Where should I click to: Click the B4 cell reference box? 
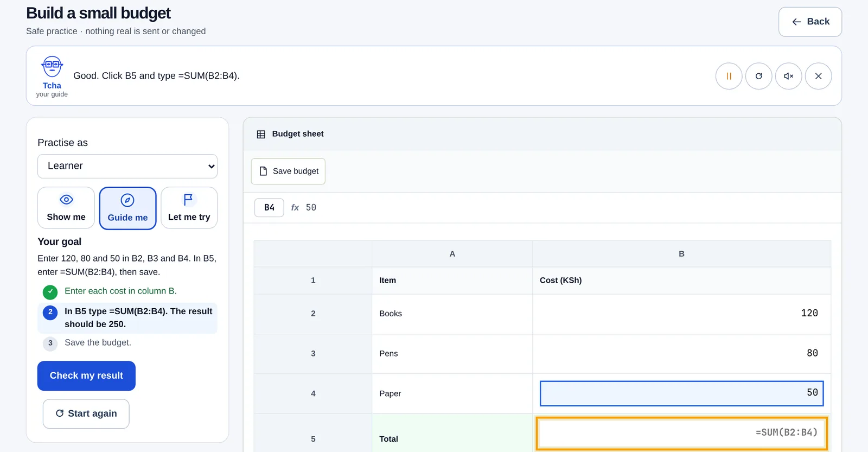[269, 208]
